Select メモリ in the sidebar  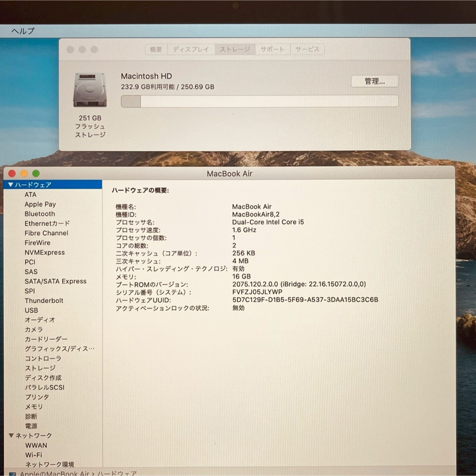33,407
